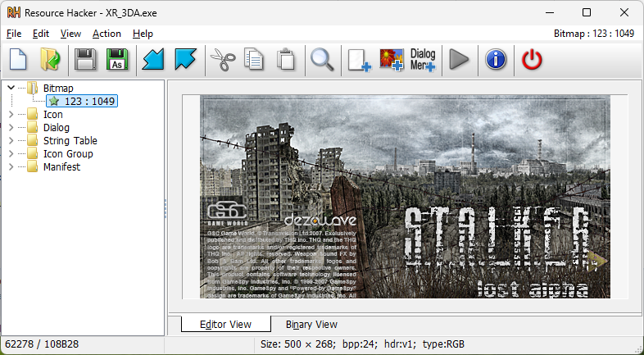
Task: Open a file with the folder icon
Action: coord(50,60)
